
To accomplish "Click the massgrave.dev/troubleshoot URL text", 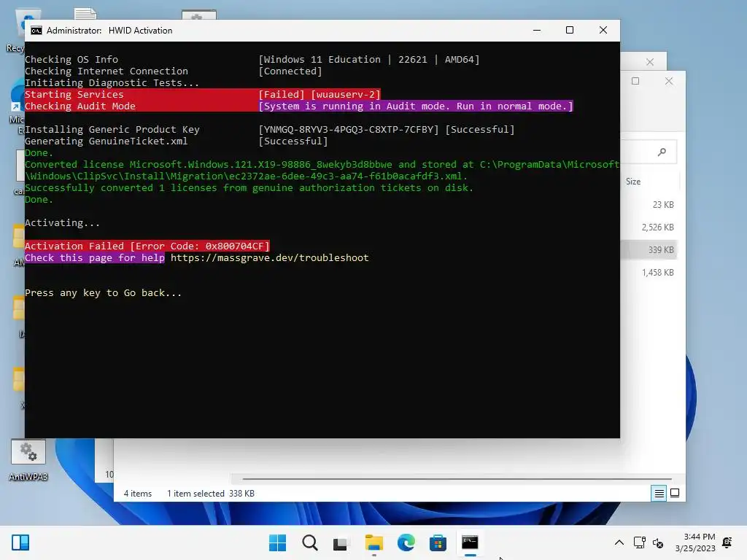I will point(270,257).
